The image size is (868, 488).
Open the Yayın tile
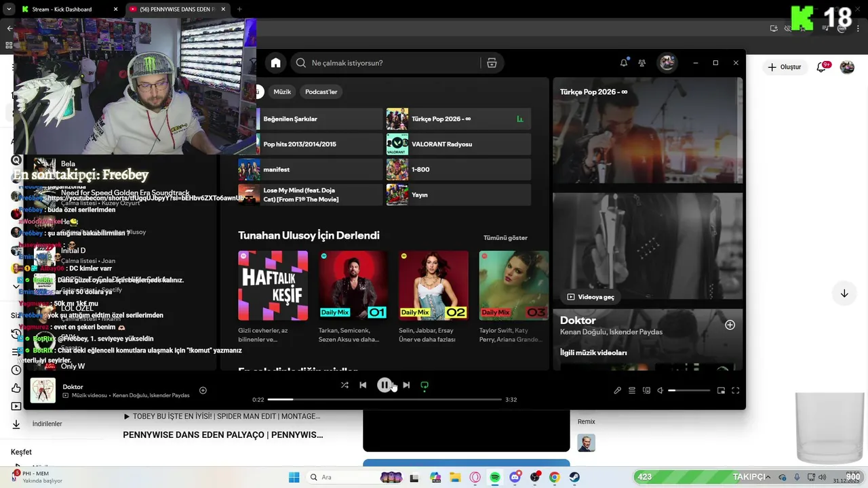(x=458, y=195)
